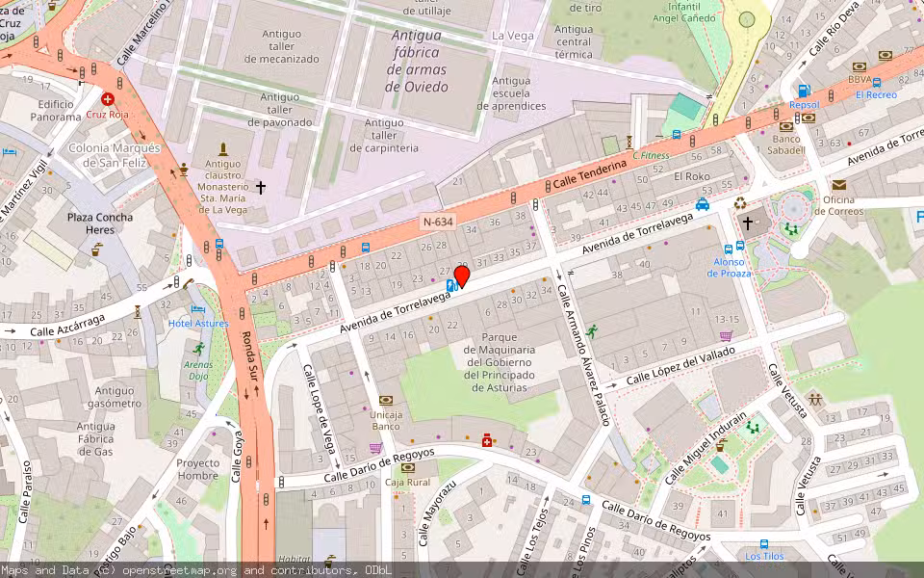The height and width of the screenshot is (578, 924).
Task: Select the Colonia Marqués de San Feliz label
Action: [x=115, y=155]
